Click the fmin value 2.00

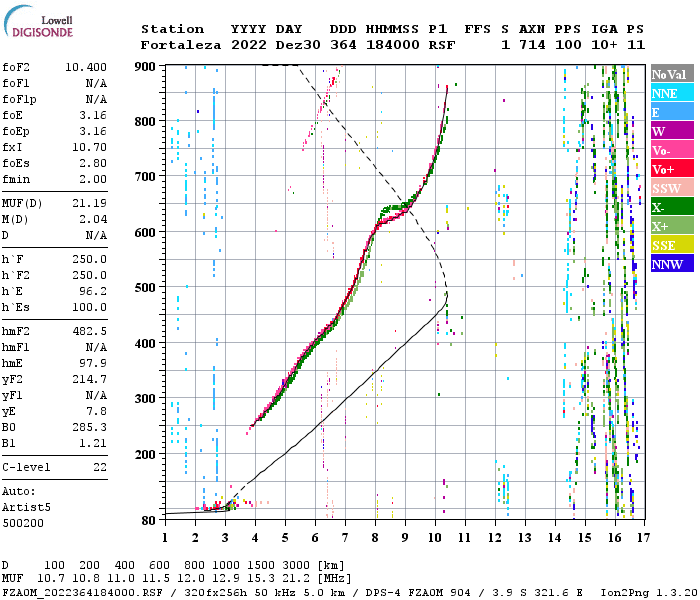coord(93,179)
